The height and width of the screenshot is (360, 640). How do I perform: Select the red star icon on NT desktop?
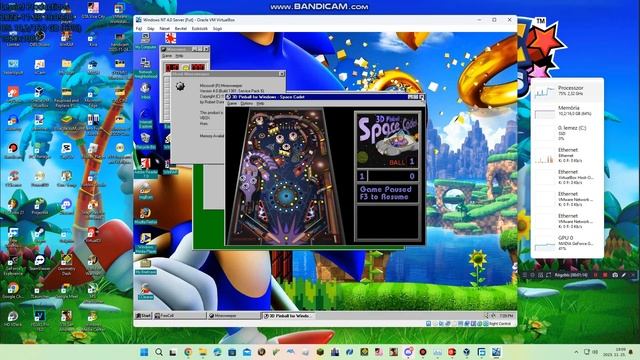170,38
